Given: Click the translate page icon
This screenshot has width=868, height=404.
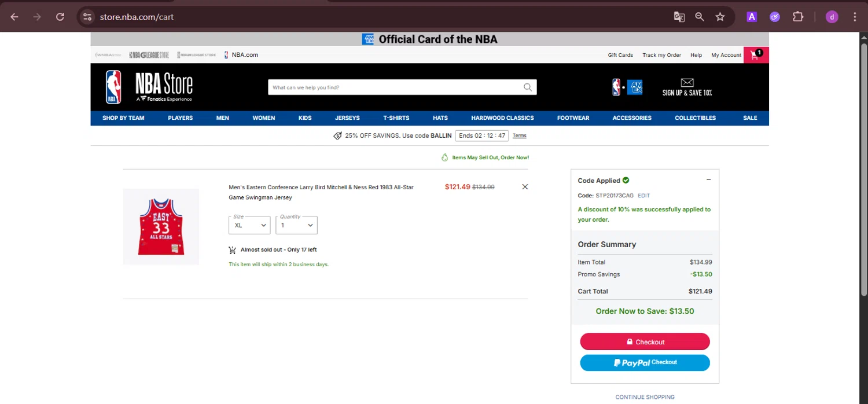Looking at the screenshot, I should pyautogui.click(x=679, y=17).
